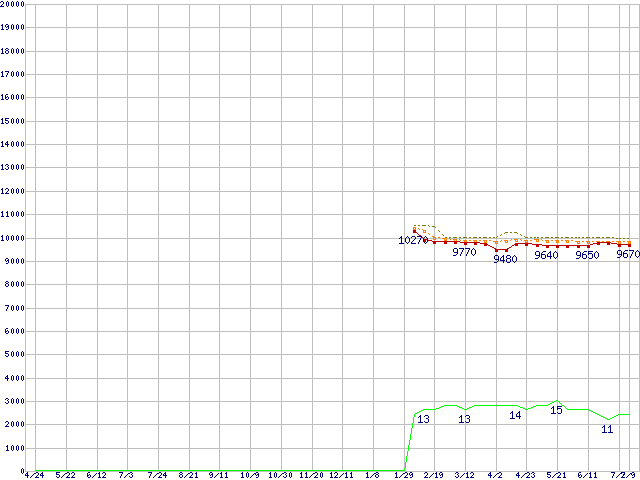Select the 10000 y-axis value label
Viewport: 640px width, 480px height.
point(12,239)
